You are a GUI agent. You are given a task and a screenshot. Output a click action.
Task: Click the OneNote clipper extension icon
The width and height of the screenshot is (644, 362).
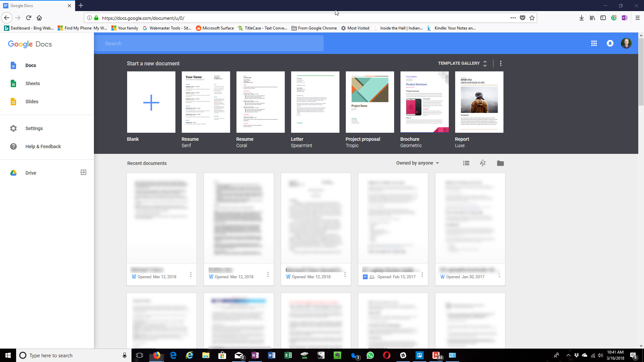click(x=625, y=18)
